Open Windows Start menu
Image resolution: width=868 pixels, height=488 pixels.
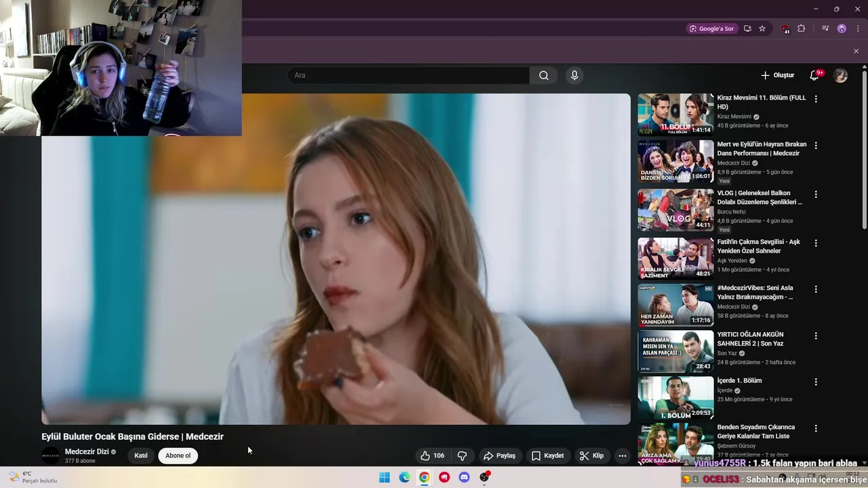384,477
